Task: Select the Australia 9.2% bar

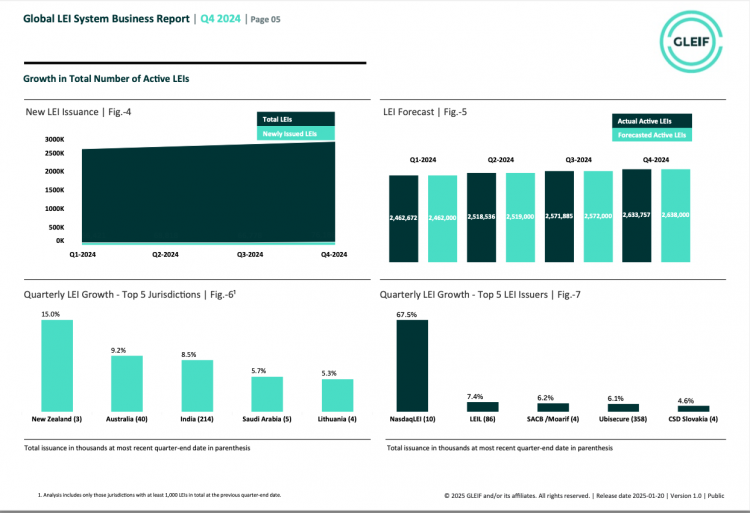Action: pos(127,383)
